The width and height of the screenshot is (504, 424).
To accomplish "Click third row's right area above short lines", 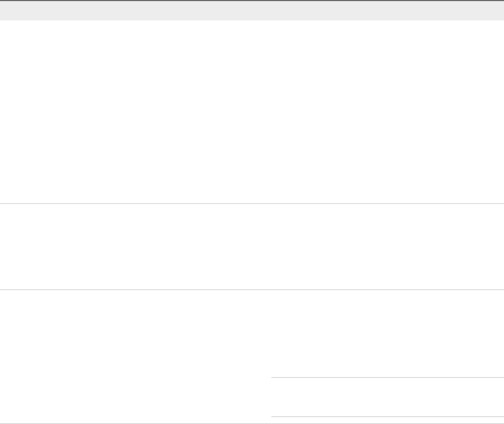I will tap(388, 334).
